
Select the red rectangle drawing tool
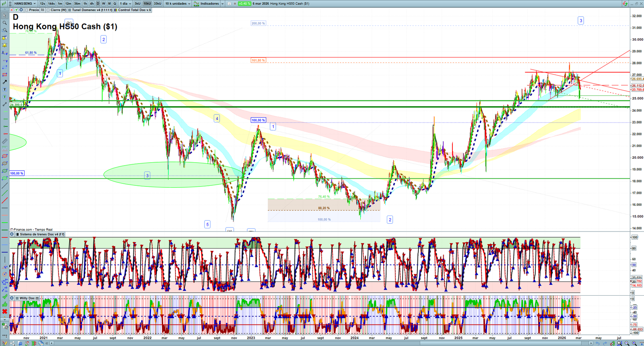click(x=4, y=75)
